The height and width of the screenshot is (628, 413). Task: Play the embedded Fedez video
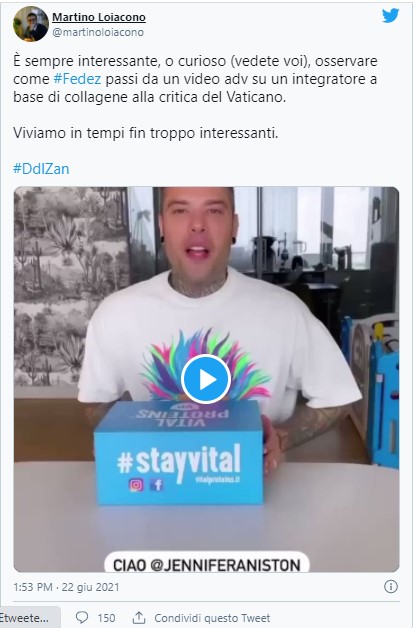click(206, 379)
